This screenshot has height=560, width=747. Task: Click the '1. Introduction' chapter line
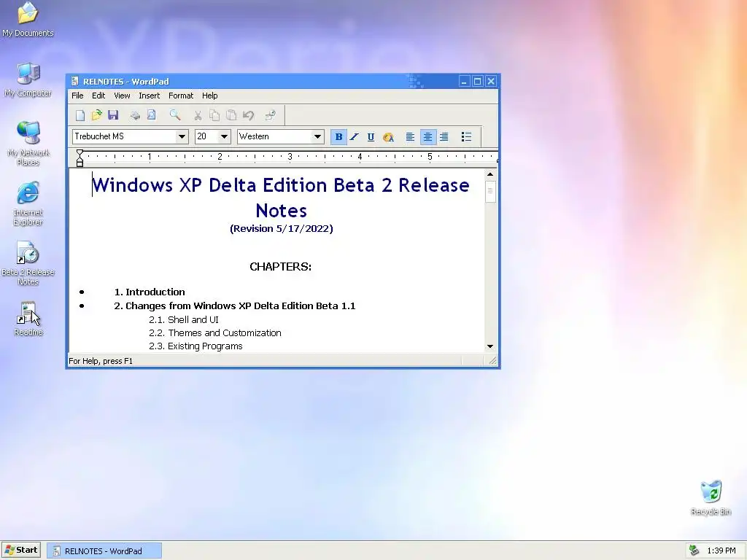[x=150, y=292]
